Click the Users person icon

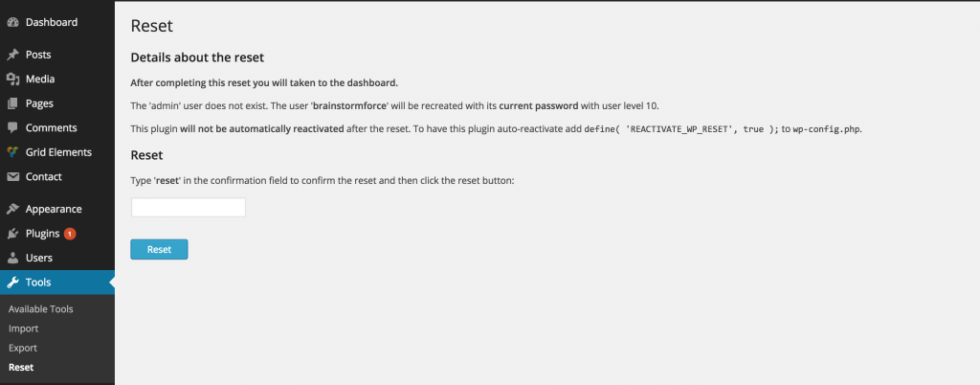point(12,259)
